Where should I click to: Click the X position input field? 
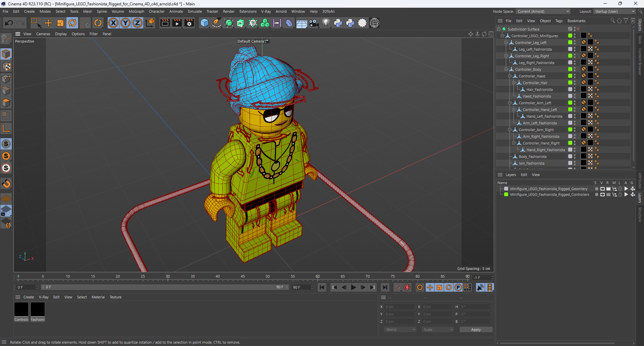tap(400, 307)
